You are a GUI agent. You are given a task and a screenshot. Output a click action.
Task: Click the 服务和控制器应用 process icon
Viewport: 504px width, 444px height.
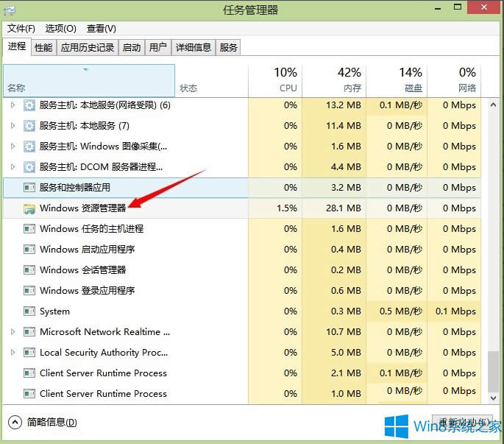29,188
